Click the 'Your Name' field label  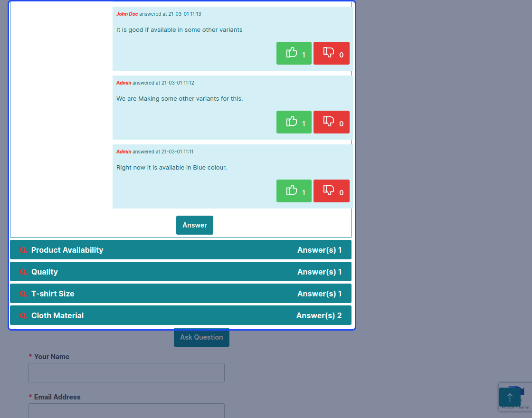(52, 357)
